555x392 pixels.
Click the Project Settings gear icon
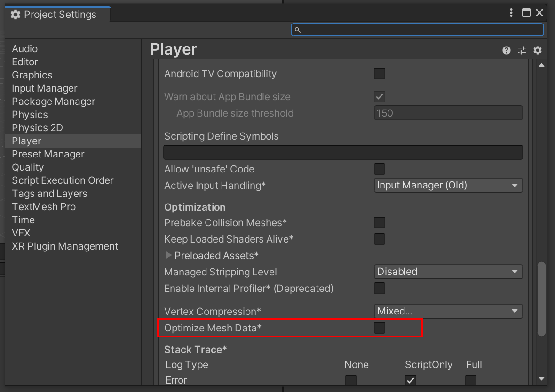(16, 14)
